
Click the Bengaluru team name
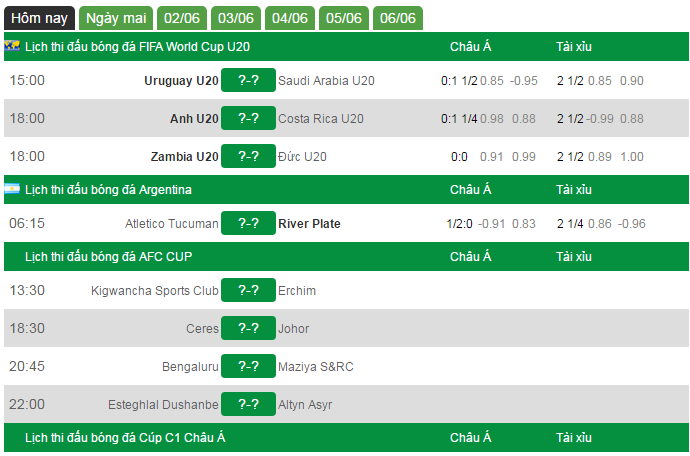click(x=190, y=367)
